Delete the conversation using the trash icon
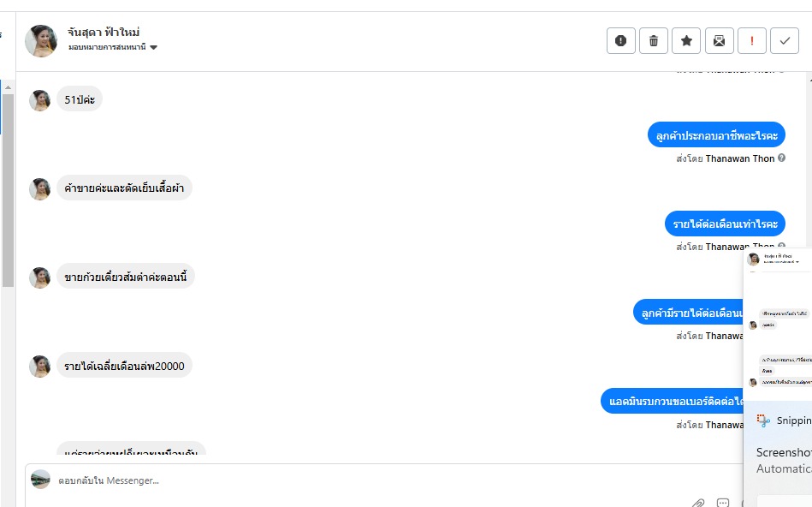The height and width of the screenshot is (507, 812). point(654,40)
